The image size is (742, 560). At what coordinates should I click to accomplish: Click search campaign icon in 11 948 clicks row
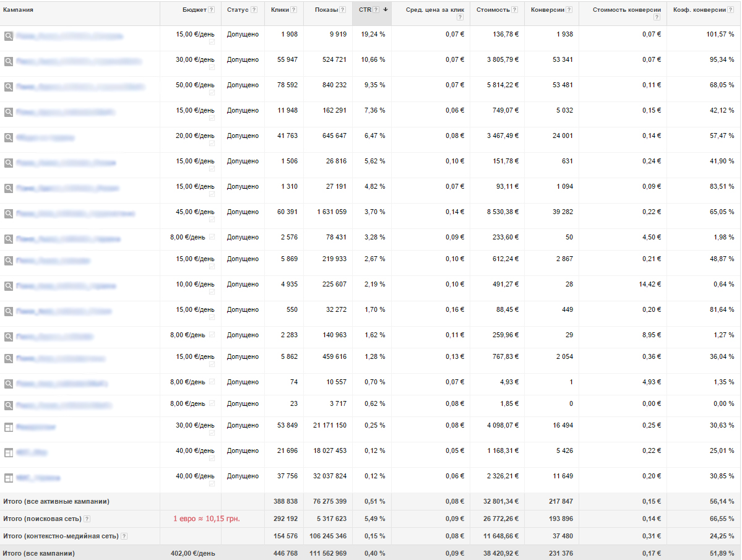point(9,113)
